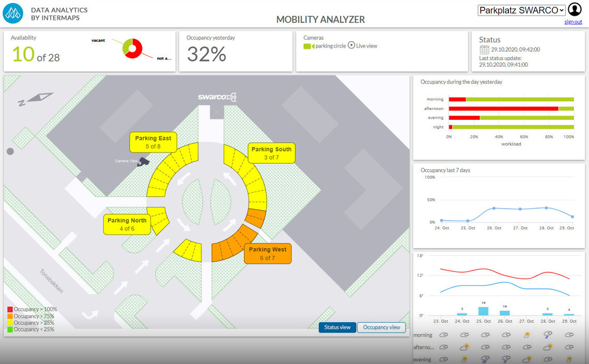Screen dimensions: 589x364
Task: Click afternoon cloud icon for 26. Oct
Action: tap(506, 347)
